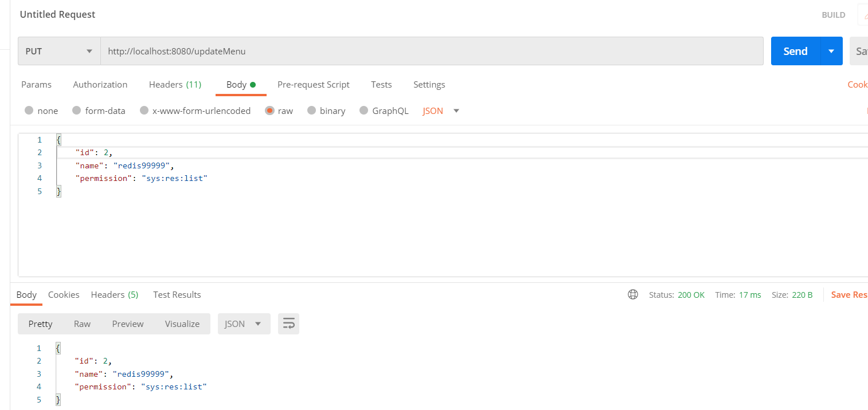Click the BUILD mode label
The width and height of the screenshot is (868, 410).
tap(834, 15)
